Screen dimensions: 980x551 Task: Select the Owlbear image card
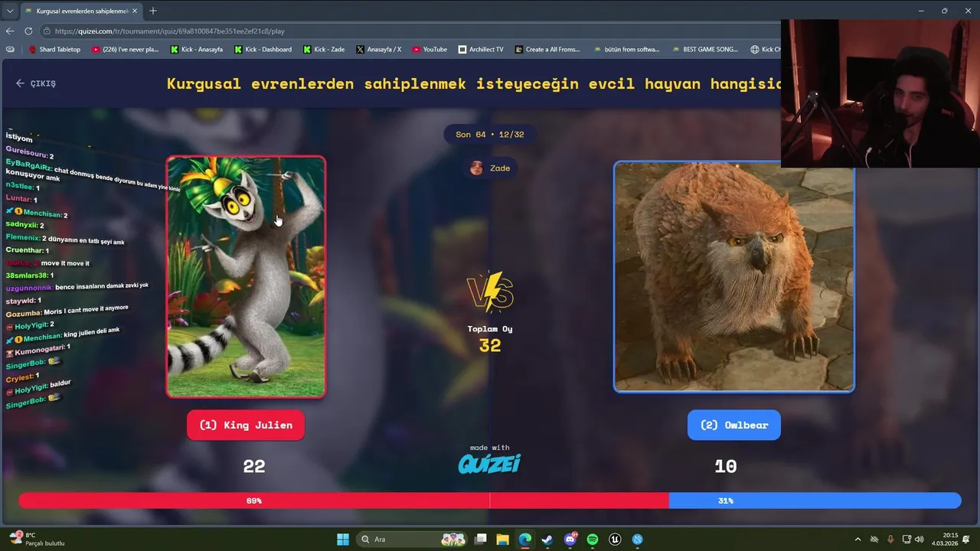734,277
